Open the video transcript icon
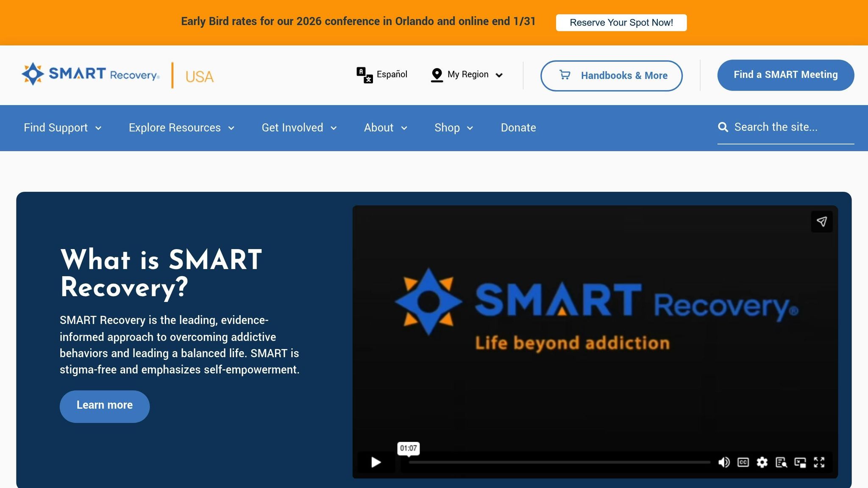 (x=781, y=462)
